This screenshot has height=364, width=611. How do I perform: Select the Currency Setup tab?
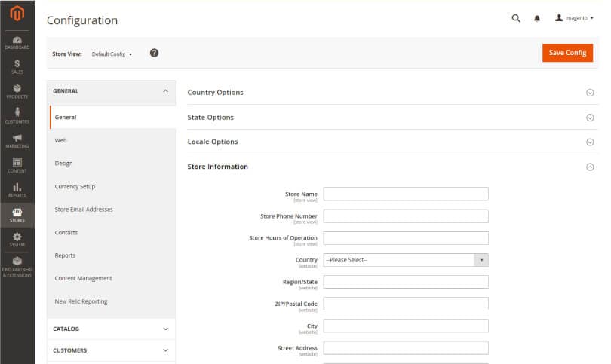click(x=75, y=186)
